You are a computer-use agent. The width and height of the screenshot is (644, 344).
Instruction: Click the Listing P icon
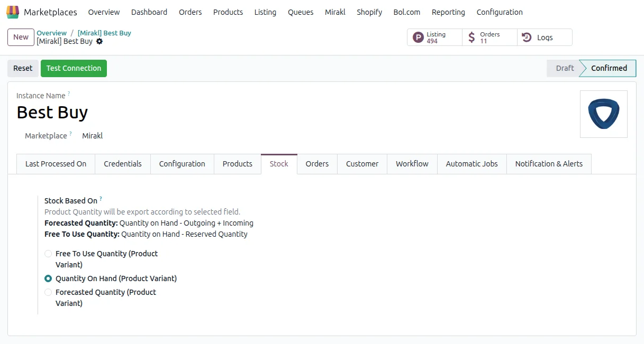point(418,38)
